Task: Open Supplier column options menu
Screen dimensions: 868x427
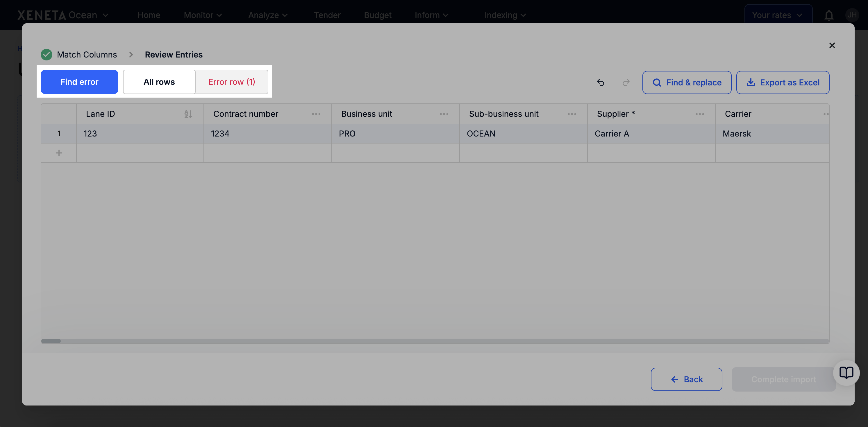Action: pyautogui.click(x=699, y=114)
